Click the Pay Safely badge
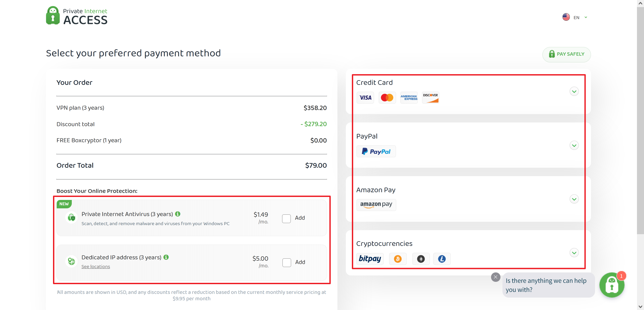 point(567,54)
